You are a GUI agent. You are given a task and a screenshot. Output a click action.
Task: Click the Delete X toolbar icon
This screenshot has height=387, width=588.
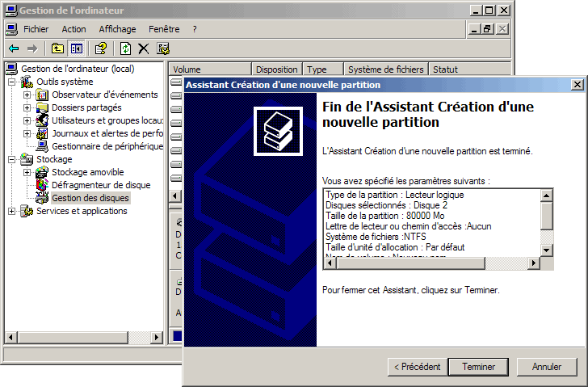[144, 48]
